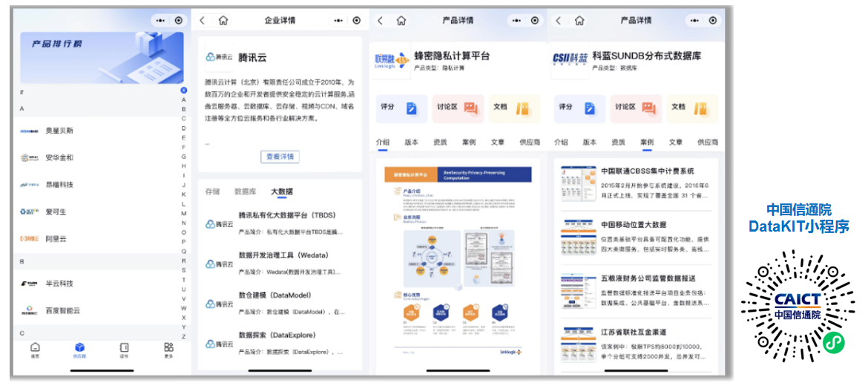Jump to letter M in the alphabet index
The height and width of the screenshot is (386, 868).
pyautogui.click(x=184, y=213)
